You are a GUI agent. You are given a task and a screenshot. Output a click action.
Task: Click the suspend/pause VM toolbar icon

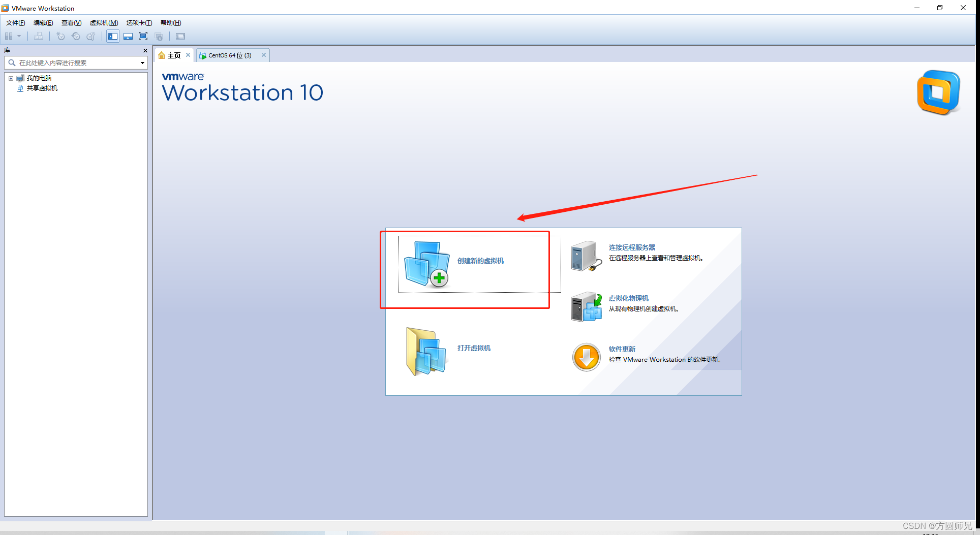tap(9, 36)
